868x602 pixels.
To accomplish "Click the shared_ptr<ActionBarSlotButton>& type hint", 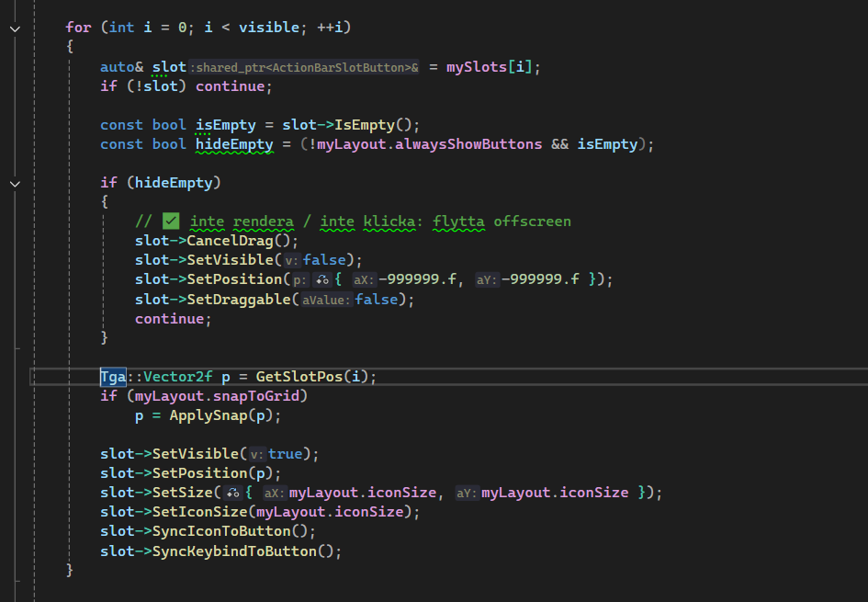I will [305, 67].
